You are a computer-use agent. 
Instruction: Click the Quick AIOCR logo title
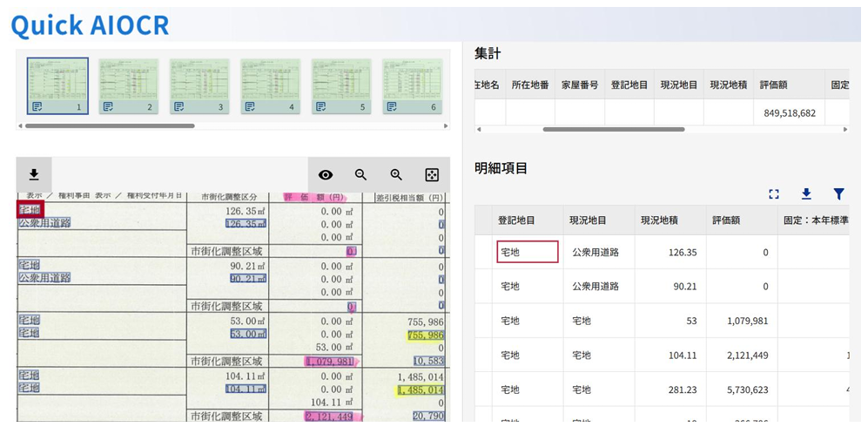[x=90, y=25]
